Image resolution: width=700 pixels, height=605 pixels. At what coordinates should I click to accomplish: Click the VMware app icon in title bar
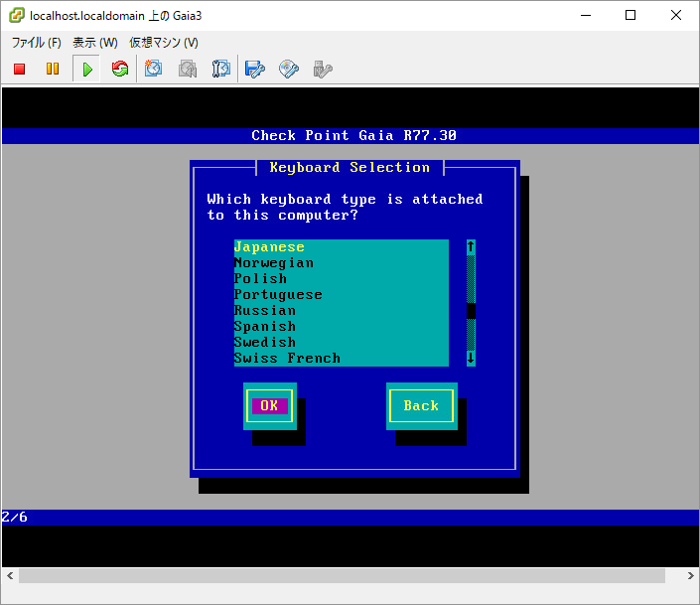pyautogui.click(x=17, y=15)
